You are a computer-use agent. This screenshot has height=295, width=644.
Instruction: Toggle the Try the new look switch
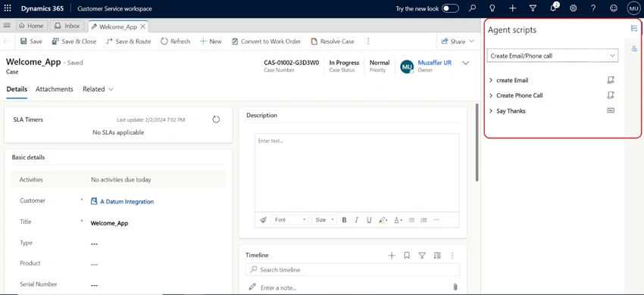[450, 8]
